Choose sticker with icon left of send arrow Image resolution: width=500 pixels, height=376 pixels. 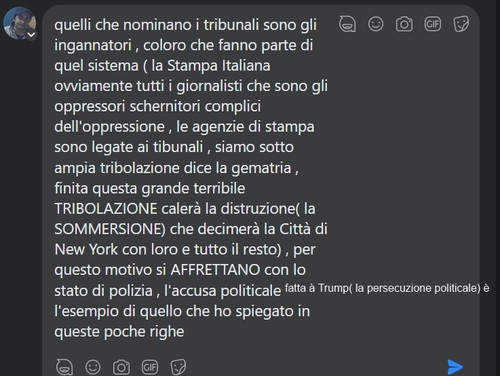pos(178,367)
